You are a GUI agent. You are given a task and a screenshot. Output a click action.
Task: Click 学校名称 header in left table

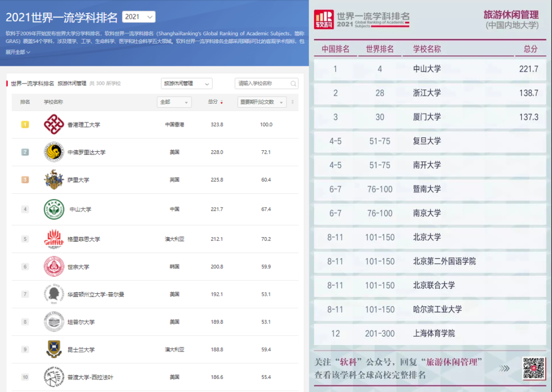tap(53, 102)
